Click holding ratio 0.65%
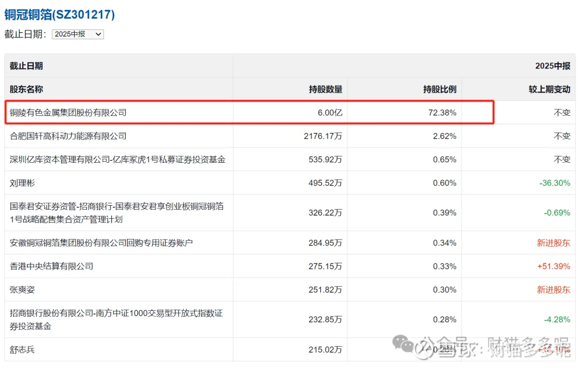The height and width of the screenshot is (368, 588). click(x=445, y=160)
